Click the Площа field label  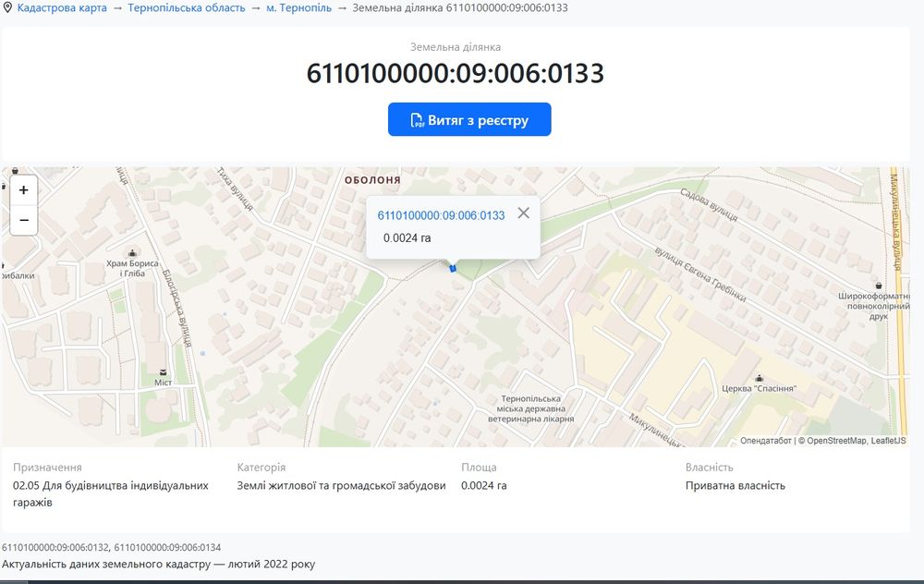tap(479, 468)
